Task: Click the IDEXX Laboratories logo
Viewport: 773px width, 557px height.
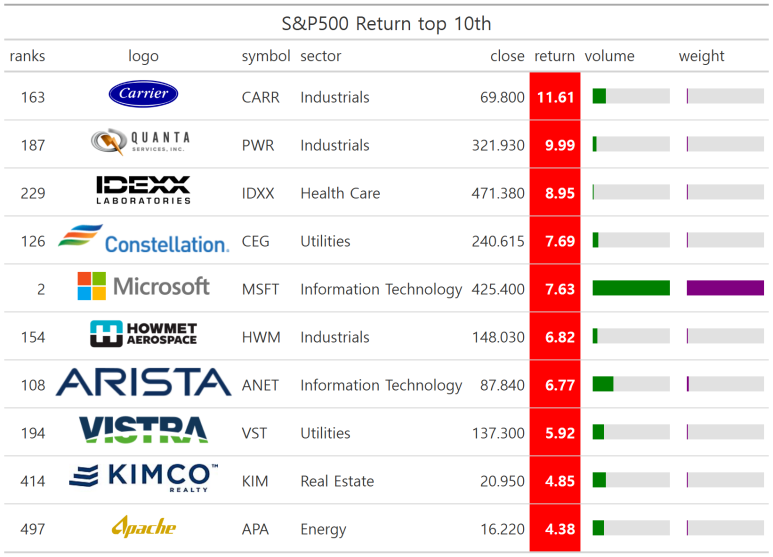Action: click(143, 190)
